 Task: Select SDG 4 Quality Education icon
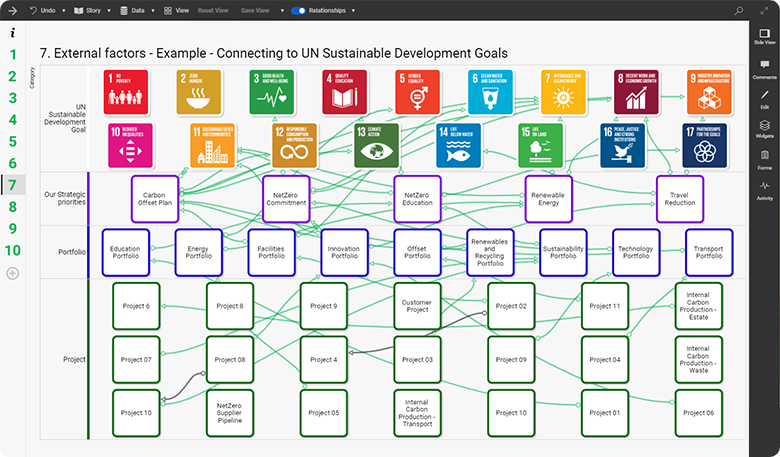click(x=345, y=92)
